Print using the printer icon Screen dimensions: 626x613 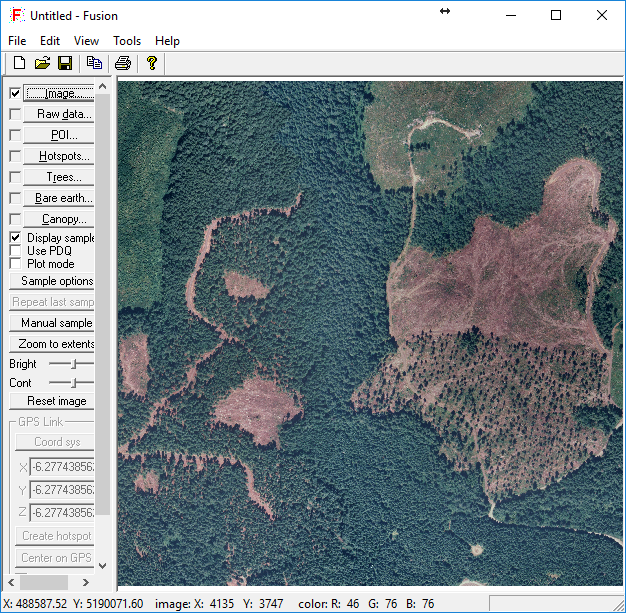click(x=123, y=63)
